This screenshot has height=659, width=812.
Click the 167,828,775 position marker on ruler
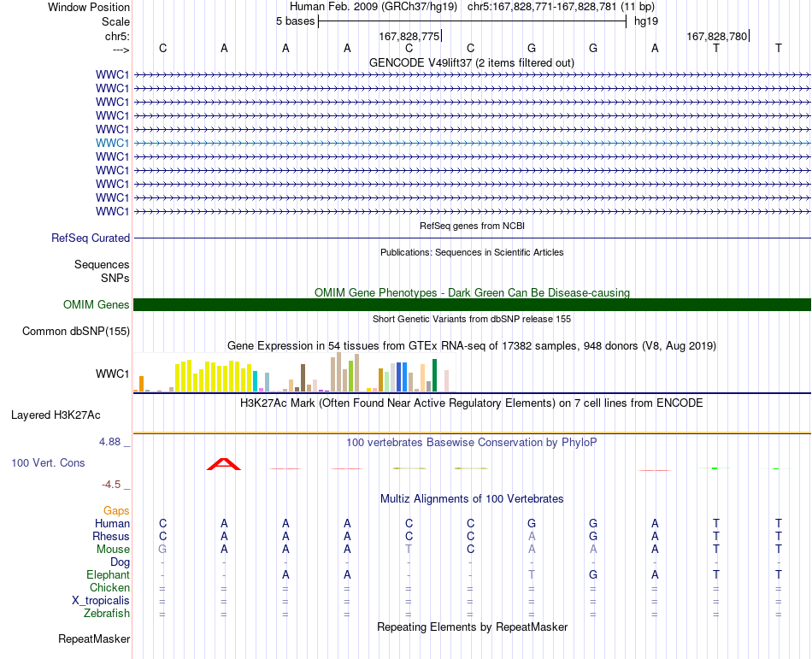pyautogui.click(x=409, y=36)
